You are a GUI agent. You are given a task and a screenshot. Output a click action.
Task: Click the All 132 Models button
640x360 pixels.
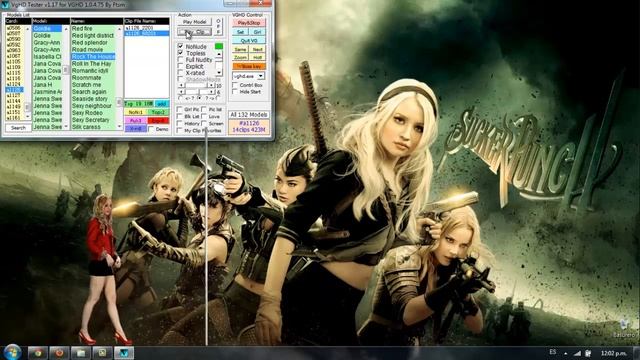click(x=249, y=115)
